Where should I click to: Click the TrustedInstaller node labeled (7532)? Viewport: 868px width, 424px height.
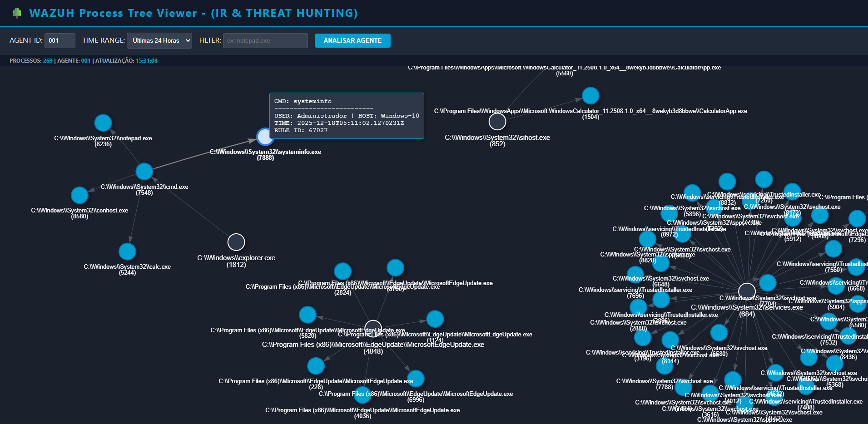tap(828, 321)
